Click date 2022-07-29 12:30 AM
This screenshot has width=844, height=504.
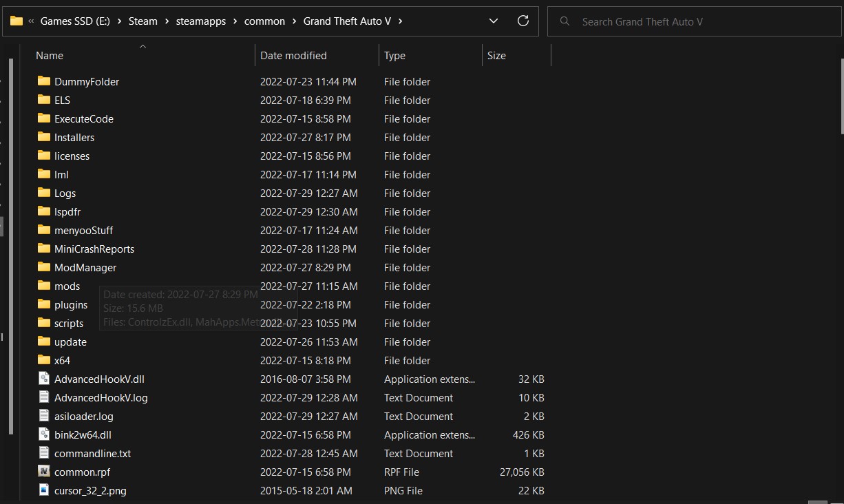[309, 212]
